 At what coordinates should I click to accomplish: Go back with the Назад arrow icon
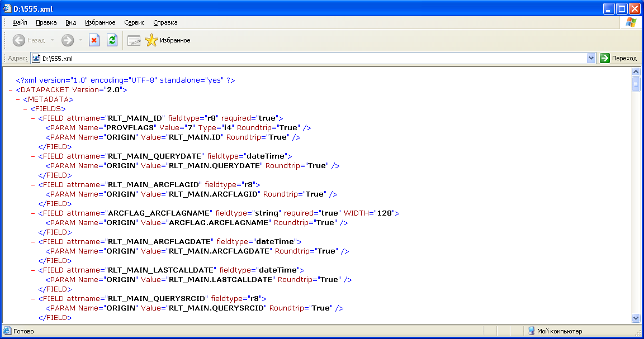tap(19, 40)
